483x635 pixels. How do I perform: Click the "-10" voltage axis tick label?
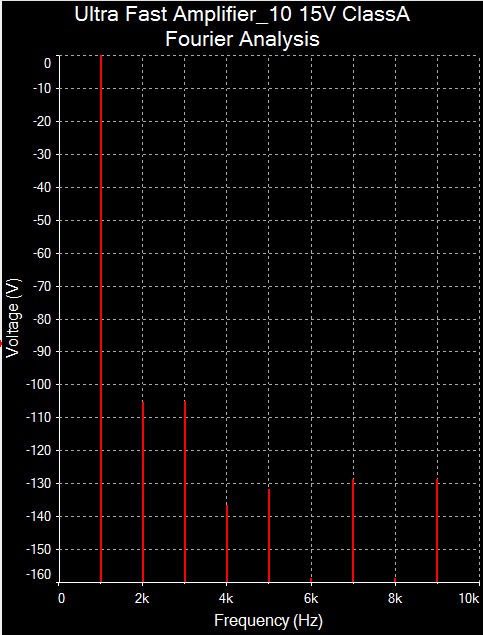click(x=41, y=88)
